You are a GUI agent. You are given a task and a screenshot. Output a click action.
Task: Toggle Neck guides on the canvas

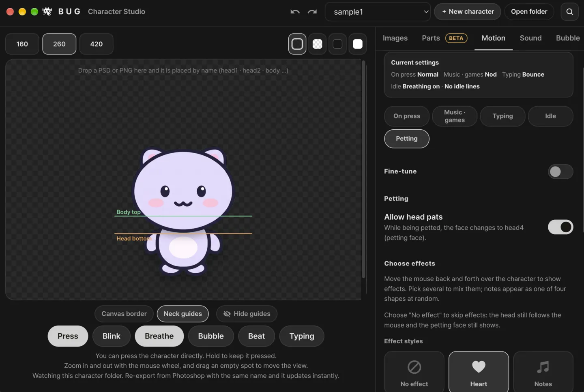(x=183, y=314)
